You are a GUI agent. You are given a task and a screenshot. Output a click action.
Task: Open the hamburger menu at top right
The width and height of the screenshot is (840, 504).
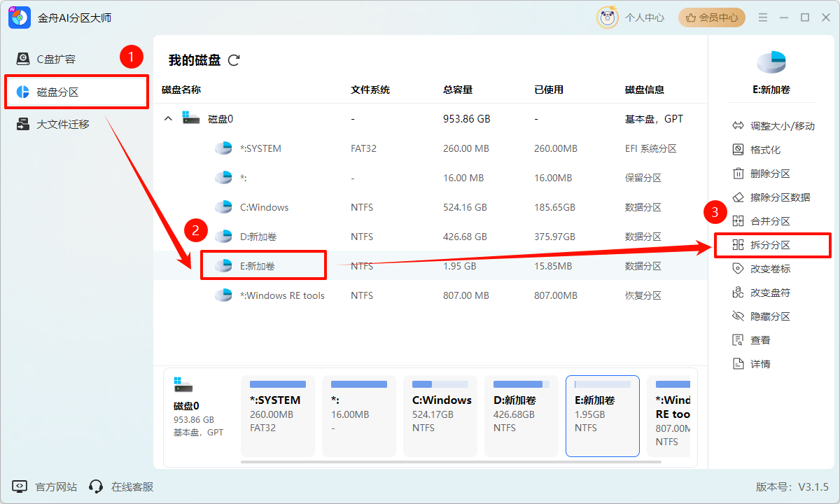(x=762, y=17)
